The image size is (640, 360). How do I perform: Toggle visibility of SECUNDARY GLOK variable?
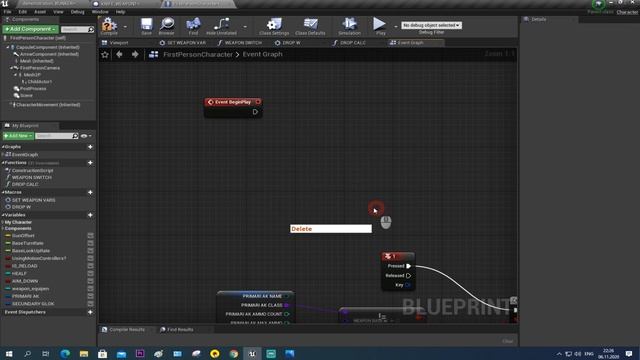click(x=91, y=304)
